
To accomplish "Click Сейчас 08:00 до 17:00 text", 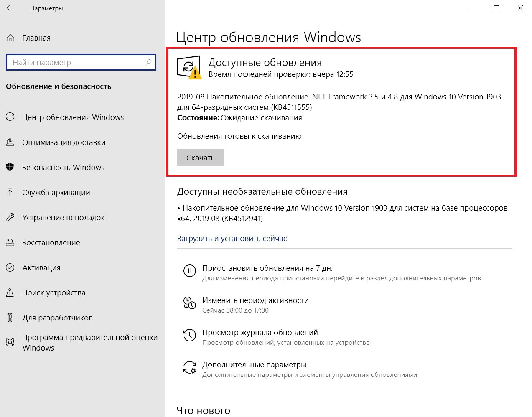I will click(235, 310).
